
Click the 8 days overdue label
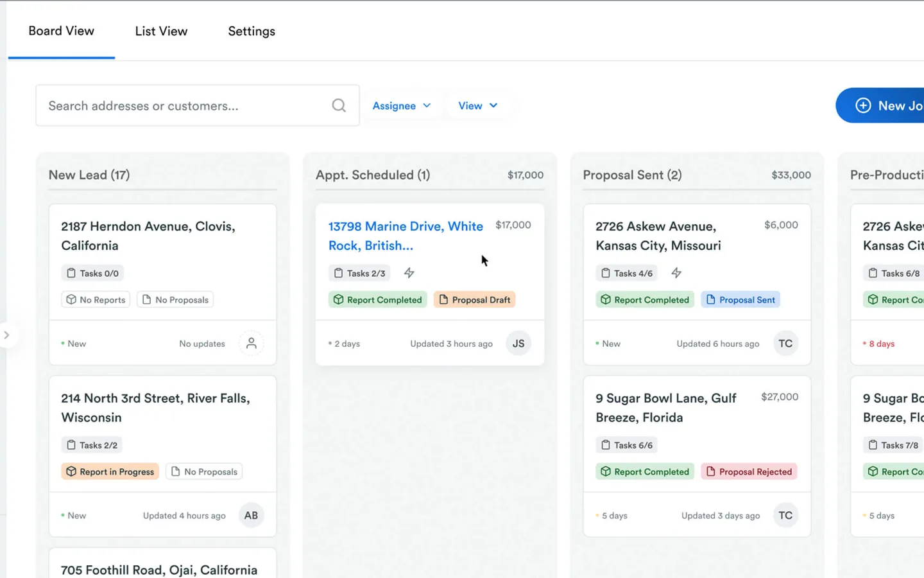[x=882, y=344]
